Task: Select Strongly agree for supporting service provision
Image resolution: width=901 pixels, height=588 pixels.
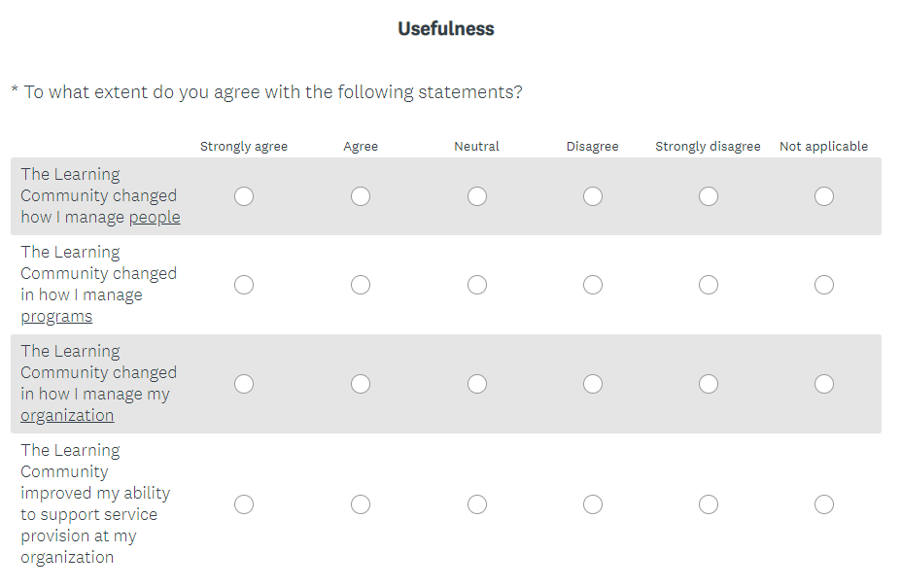Action: point(244,504)
